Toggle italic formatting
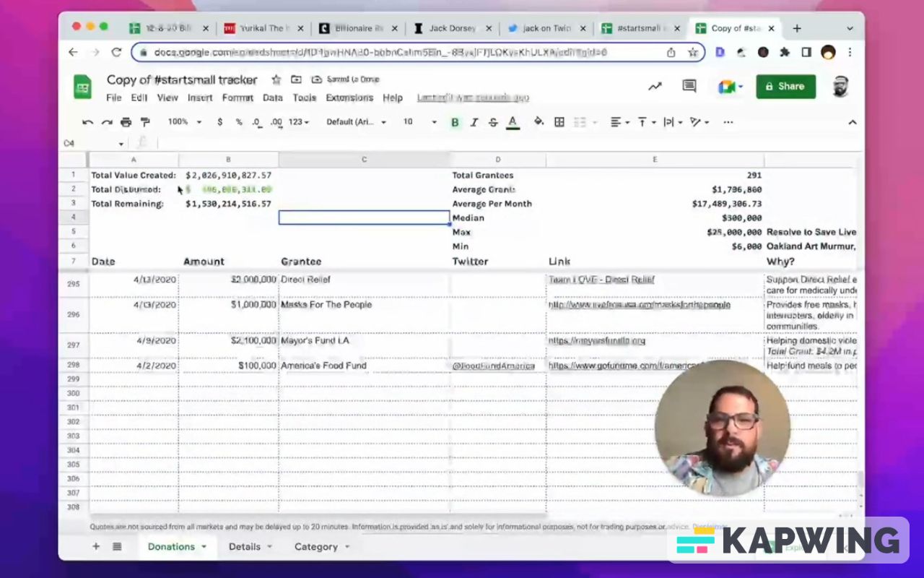Image resolution: width=924 pixels, height=578 pixels. tap(474, 122)
